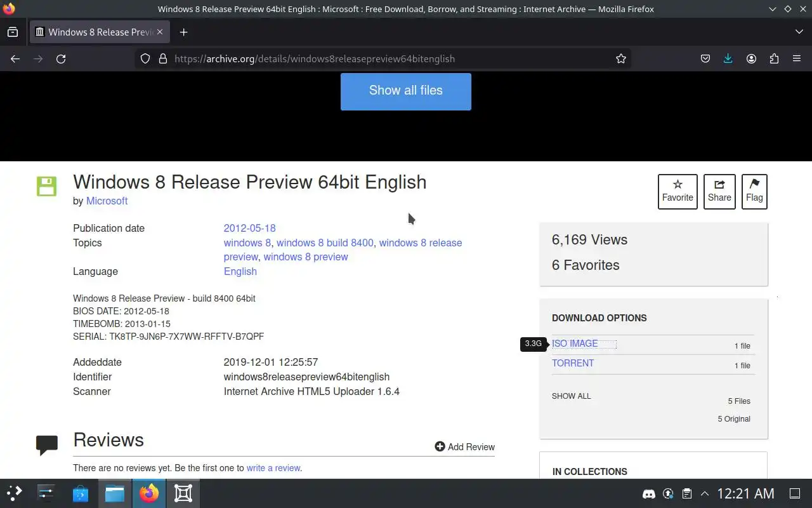The width and height of the screenshot is (812, 508).
Task: Open the Dolphin file manager taskbar icon
Action: 115,493
